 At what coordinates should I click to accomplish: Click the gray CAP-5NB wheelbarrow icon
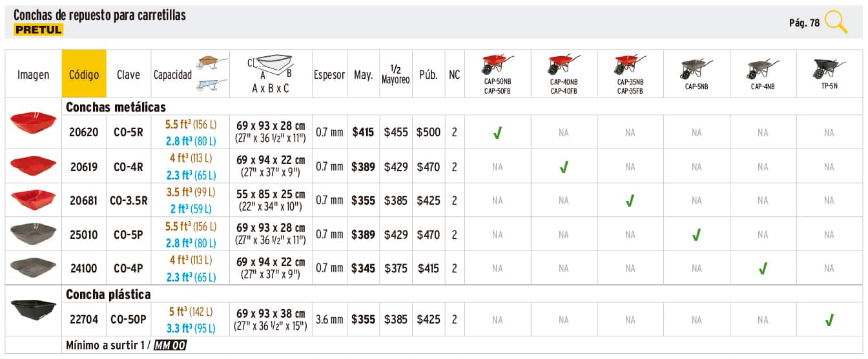click(x=696, y=68)
